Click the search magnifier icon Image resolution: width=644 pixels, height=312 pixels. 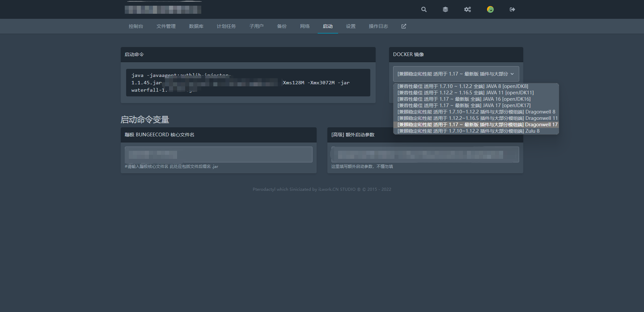424,9
